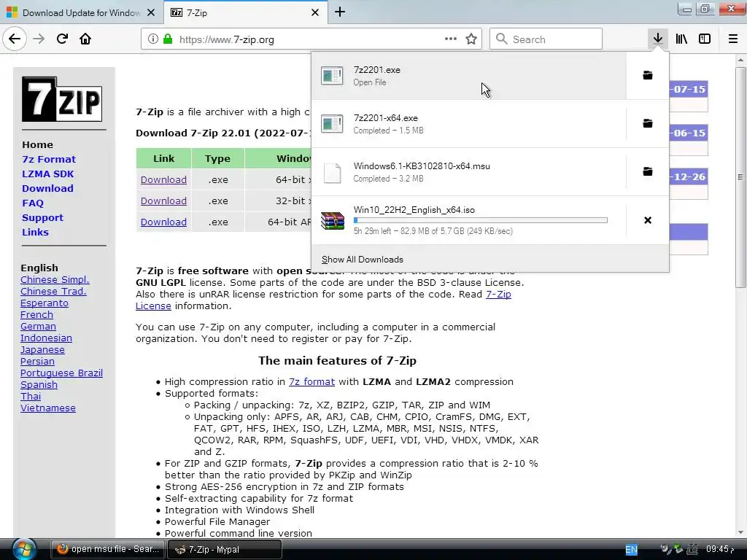Open a new browser tab

(340, 12)
